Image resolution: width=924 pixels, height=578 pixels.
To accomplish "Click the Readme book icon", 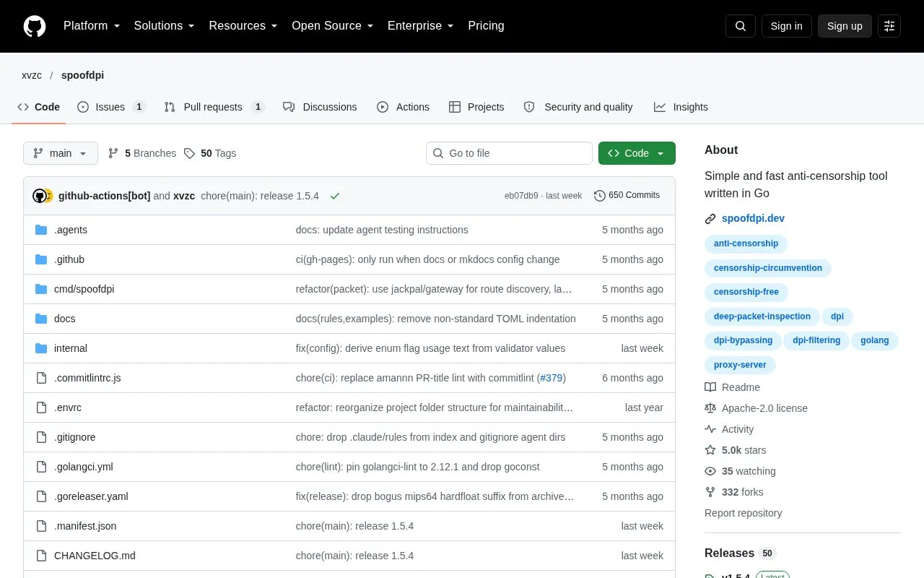I will click(710, 387).
